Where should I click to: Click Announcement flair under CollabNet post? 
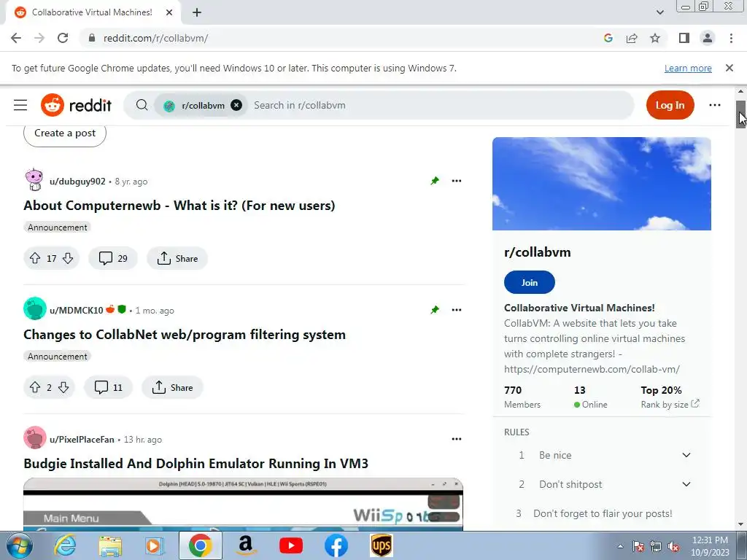coord(57,357)
